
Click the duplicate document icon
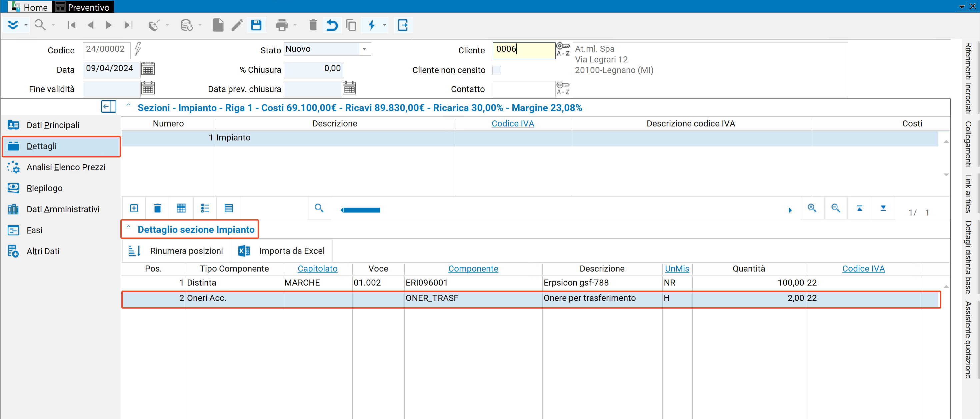[351, 25]
